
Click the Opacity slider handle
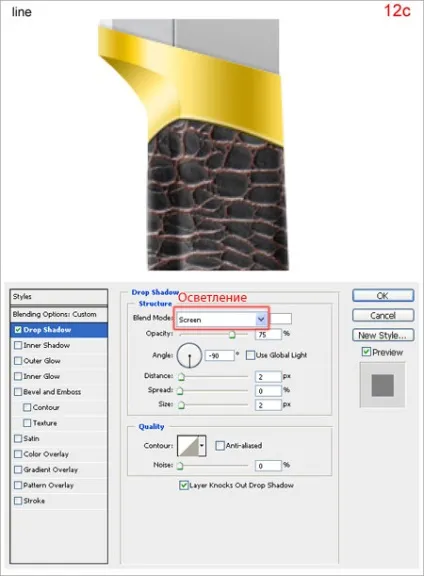click(232, 335)
